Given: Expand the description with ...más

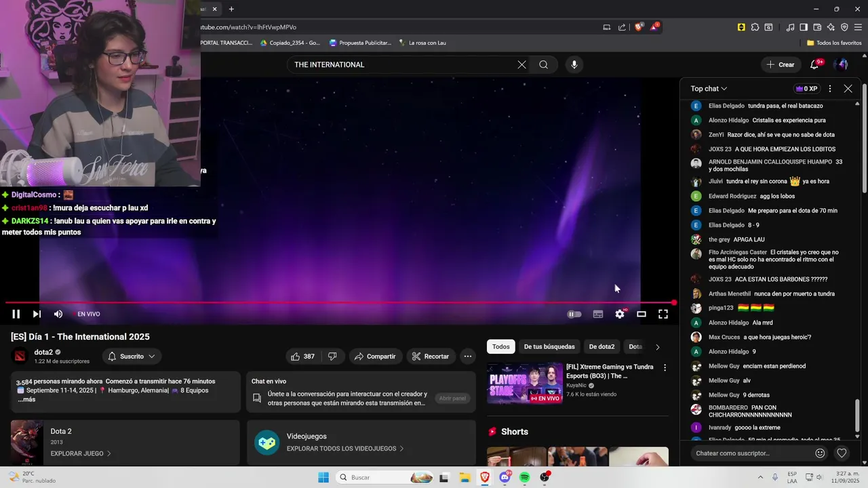Looking at the screenshot, I should (26, 400).
